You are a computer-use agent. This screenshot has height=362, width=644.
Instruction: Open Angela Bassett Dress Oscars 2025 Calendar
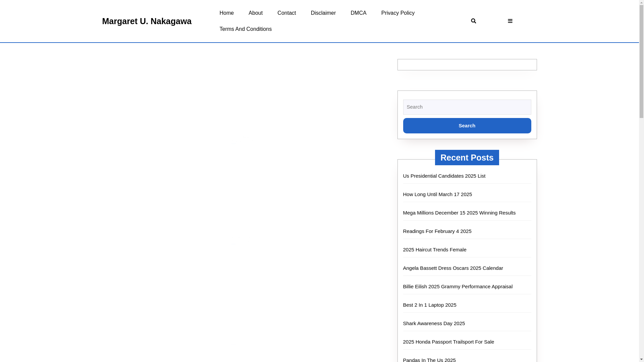(x=453, y=268)
